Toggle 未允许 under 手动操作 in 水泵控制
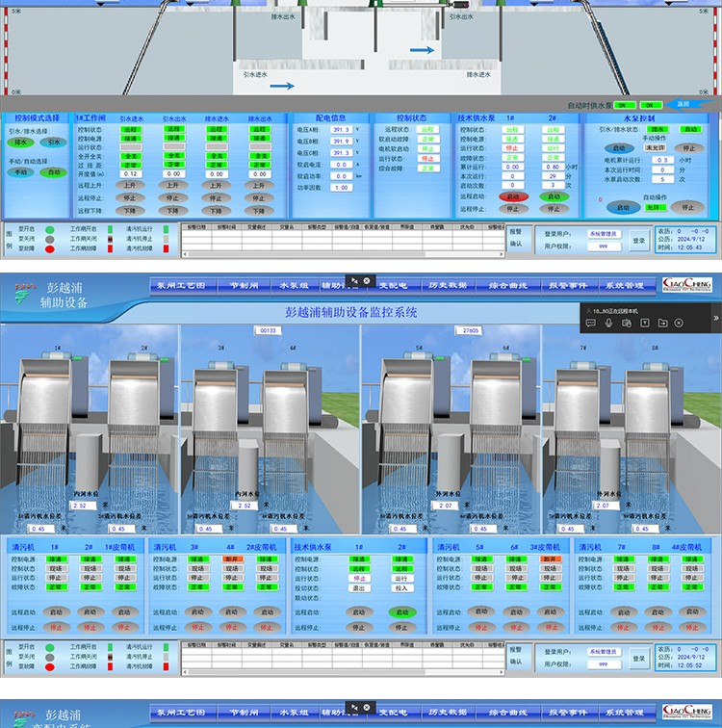The width and height of the screenshot is (722, 728). click(x=655, y=147)
